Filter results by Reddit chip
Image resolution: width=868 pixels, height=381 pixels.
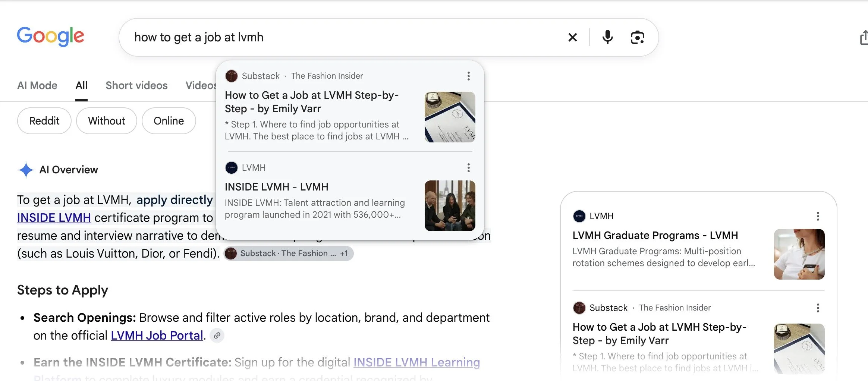(x=44, y=121)
